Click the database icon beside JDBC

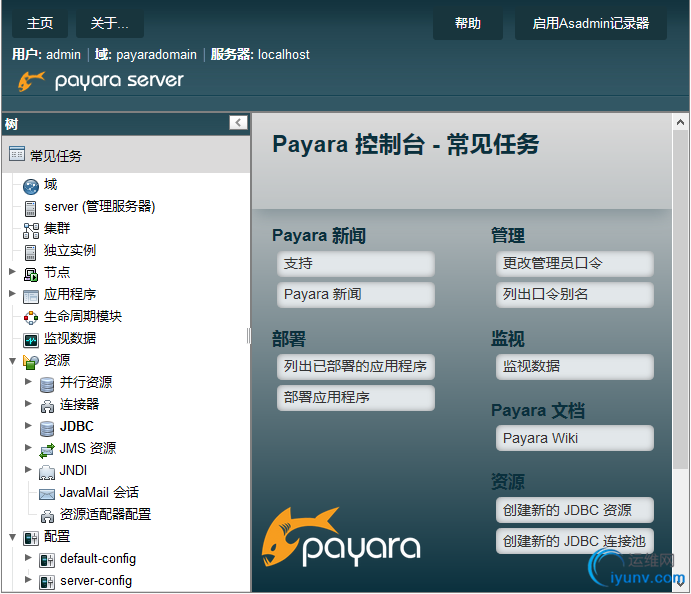tap(47, 428)
